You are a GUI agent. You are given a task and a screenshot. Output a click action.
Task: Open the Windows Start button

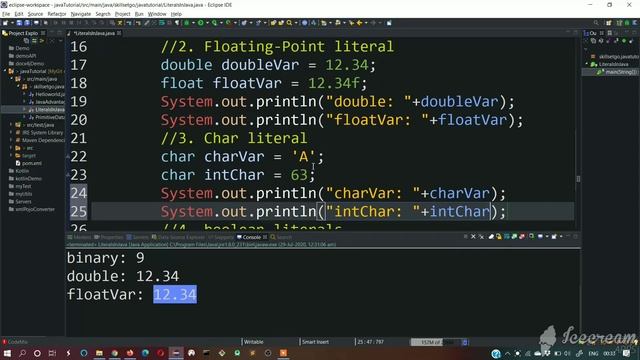click(7, 353)
